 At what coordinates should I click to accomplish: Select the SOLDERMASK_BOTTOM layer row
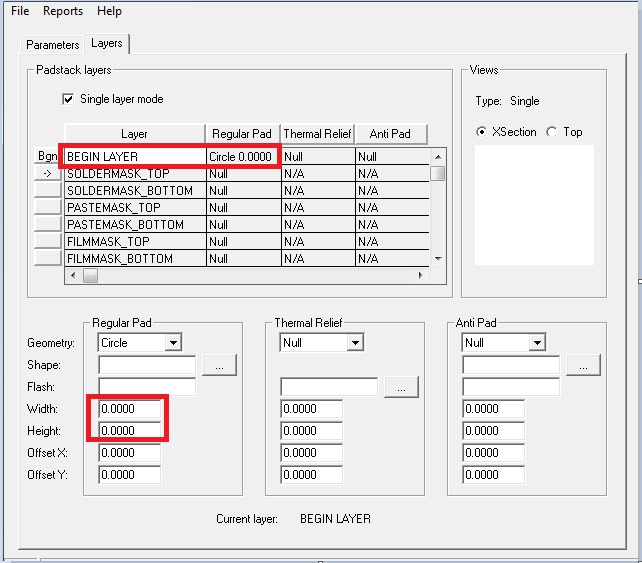coord(247,191)
